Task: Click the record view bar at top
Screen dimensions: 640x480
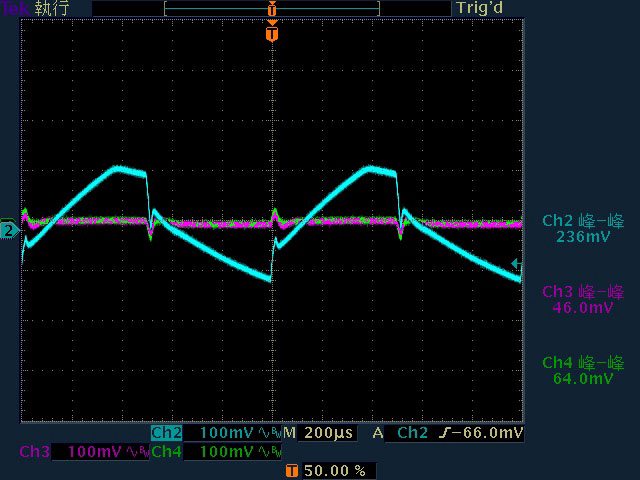Action: (x=271, y=8)
